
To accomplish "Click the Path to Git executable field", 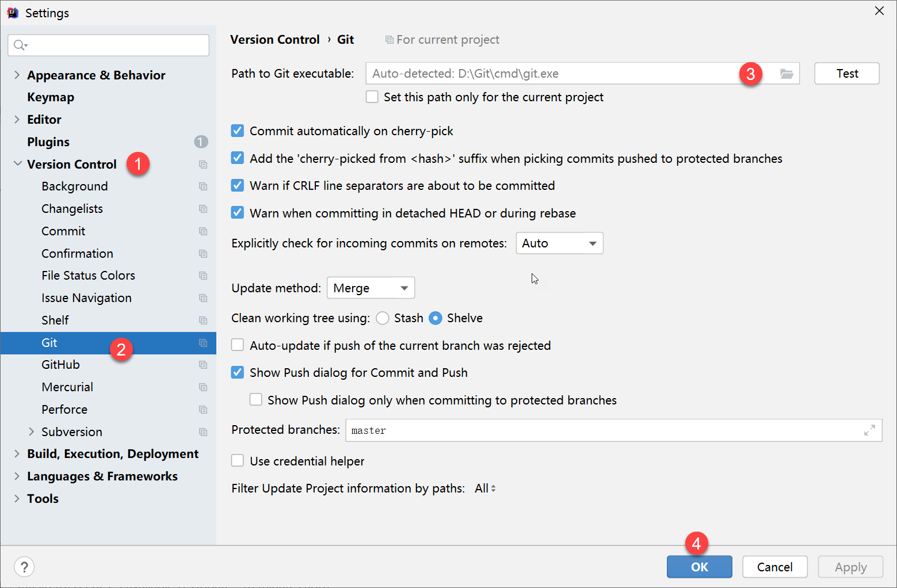I will pos(582,74).
